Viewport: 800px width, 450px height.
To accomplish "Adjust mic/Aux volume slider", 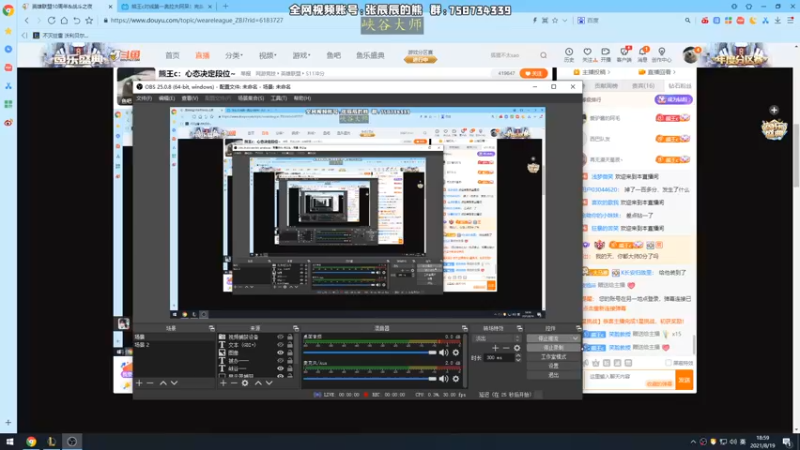I will [x=370, y=379].
